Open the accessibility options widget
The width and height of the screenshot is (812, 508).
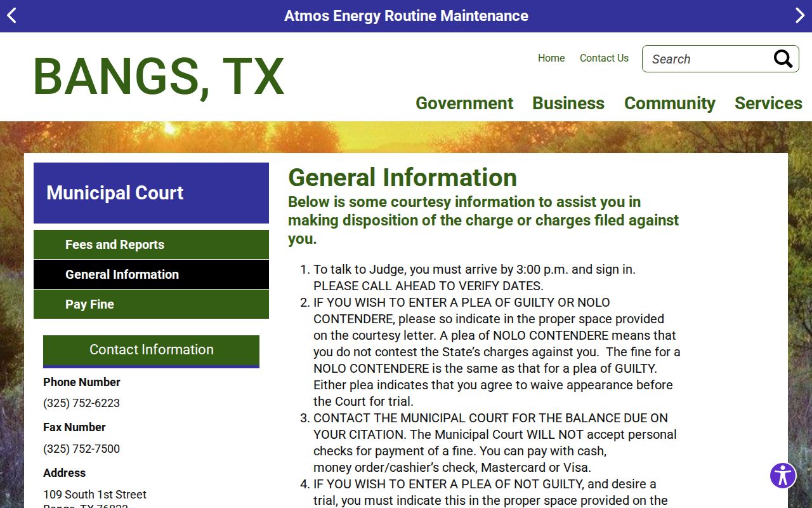click(783, 475)
